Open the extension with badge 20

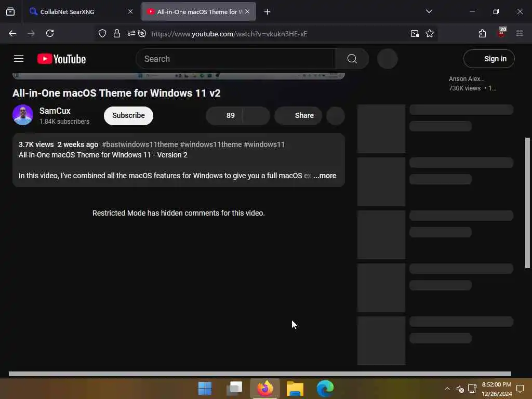point(501,33)
